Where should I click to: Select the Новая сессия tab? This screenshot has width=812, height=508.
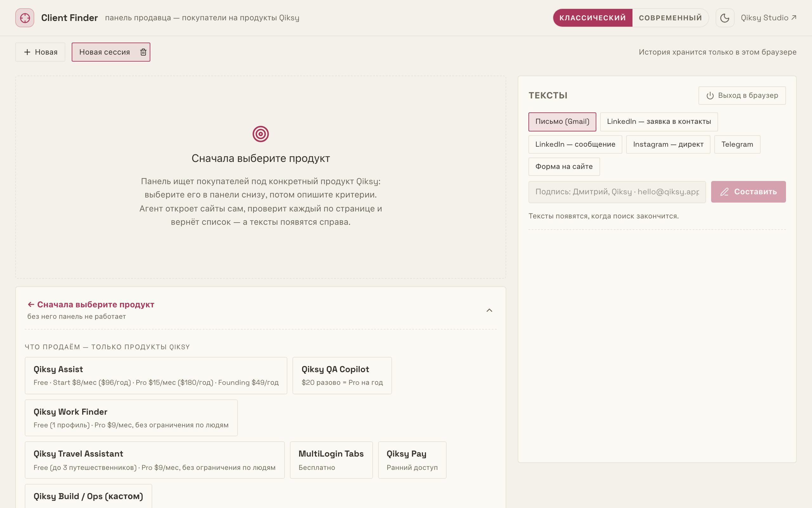[104, 52]
